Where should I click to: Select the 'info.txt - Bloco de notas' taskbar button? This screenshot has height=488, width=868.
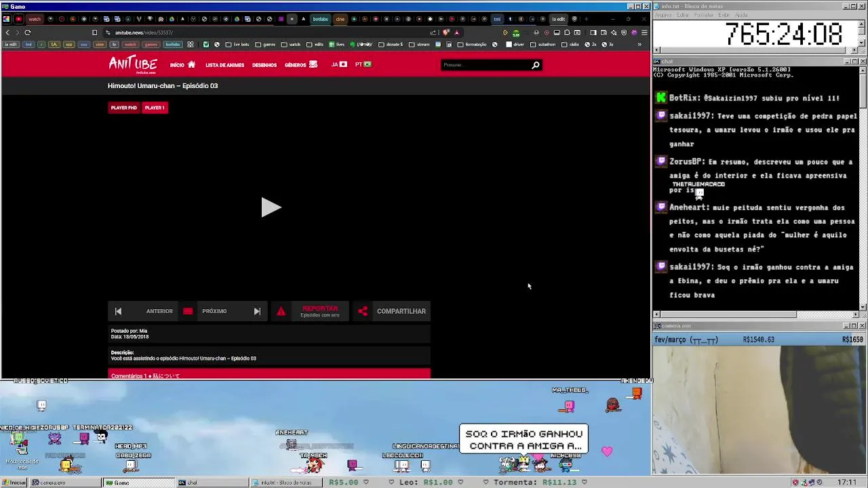coord(286,483)
